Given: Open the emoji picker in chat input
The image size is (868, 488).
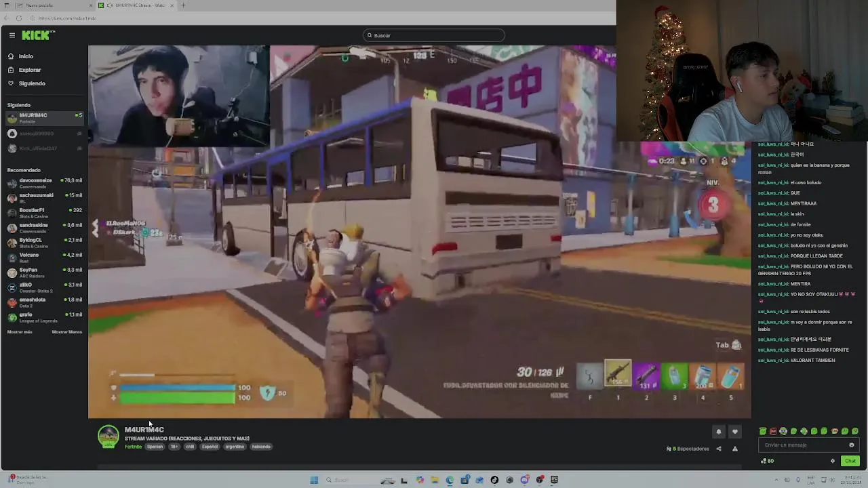Looking at the screenshot, I should (852, 445).
